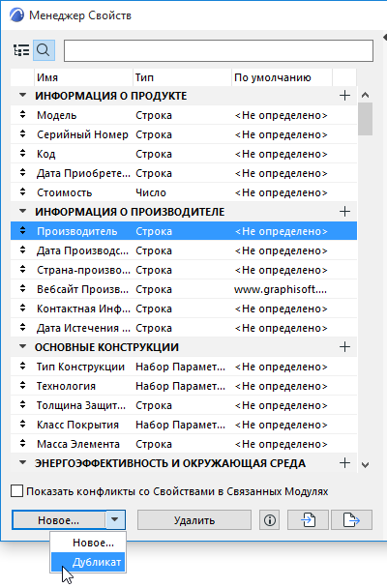Viewport: 387px width, 588px height.
Task: Grab reorder handle of Тип Конструкции row
Action: [x=23, y=367]
